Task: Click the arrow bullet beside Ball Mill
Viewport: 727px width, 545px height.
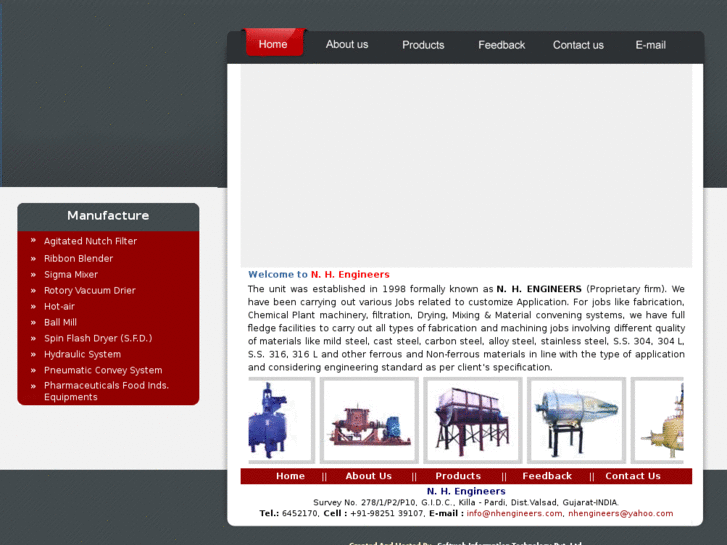Action: coord(33,322)
